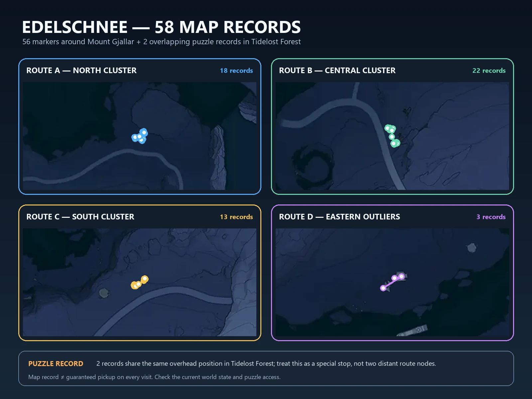Click the green marker cluster in Route B map

pyautogui.click(x=392, y=136)
